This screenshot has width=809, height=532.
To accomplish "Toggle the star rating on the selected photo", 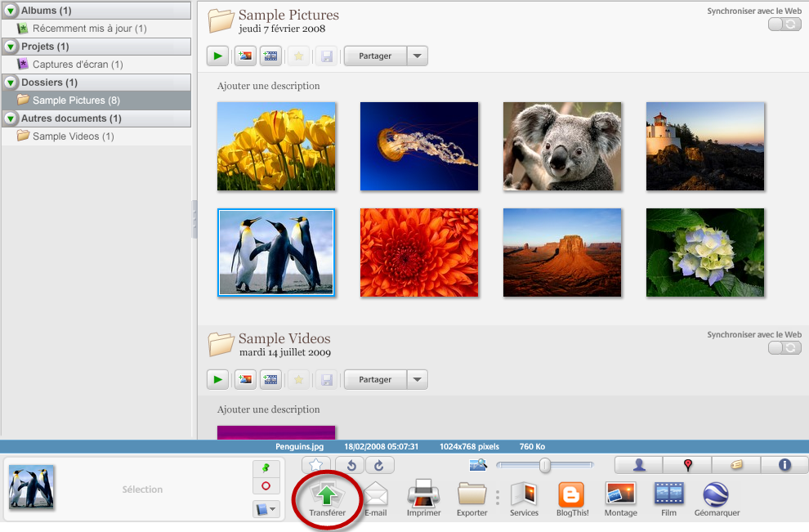I will tap(317, 464).
